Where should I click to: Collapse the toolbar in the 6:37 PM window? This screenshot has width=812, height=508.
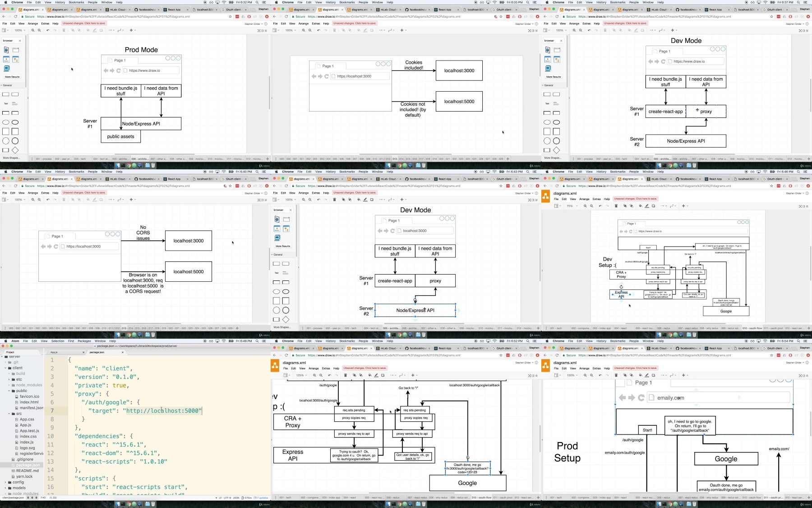click(807, 31)
